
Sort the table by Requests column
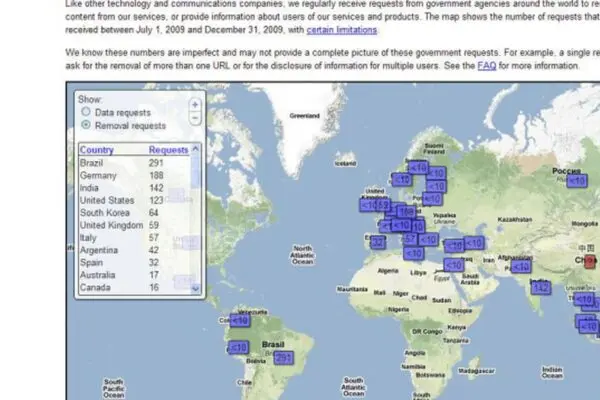pyautogui.click(x=168, y=149)
